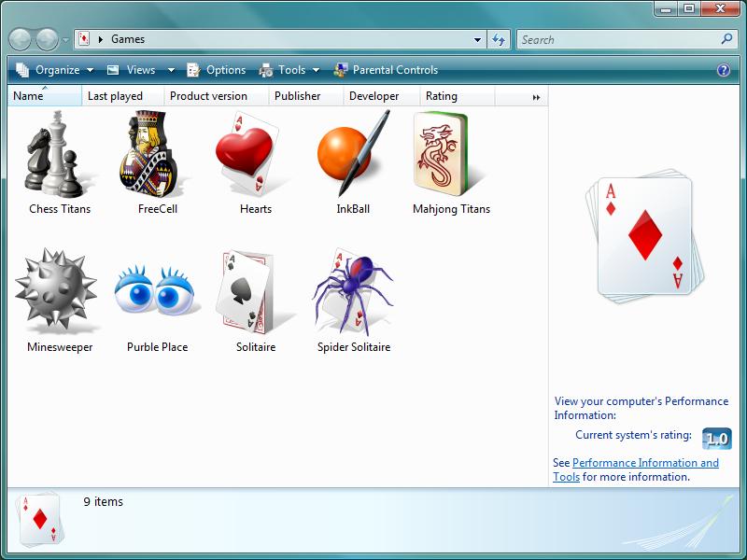
Task: Open Performance Information and Tools link
Action: (645, 463)
